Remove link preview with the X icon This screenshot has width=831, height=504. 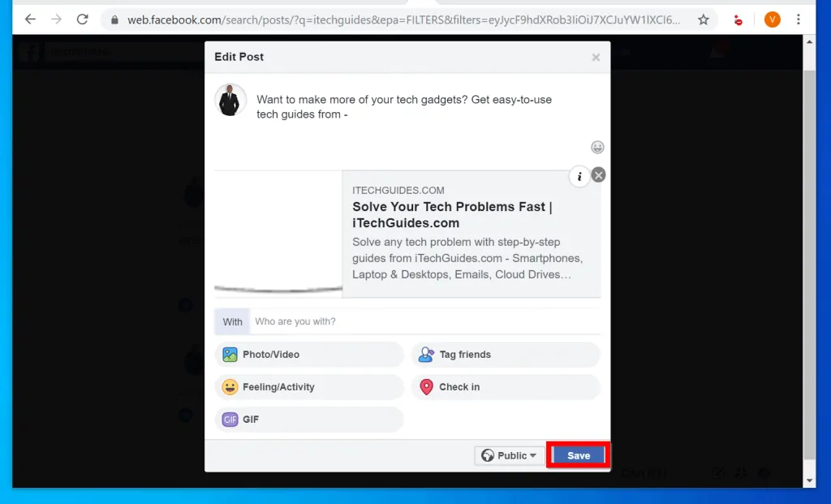(x=599, y=175)
